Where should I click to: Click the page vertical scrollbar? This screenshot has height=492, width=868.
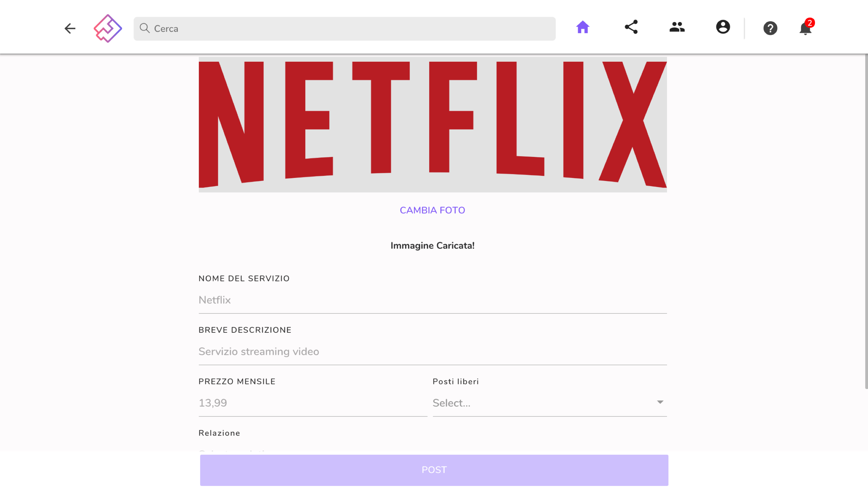click(866, 221)
